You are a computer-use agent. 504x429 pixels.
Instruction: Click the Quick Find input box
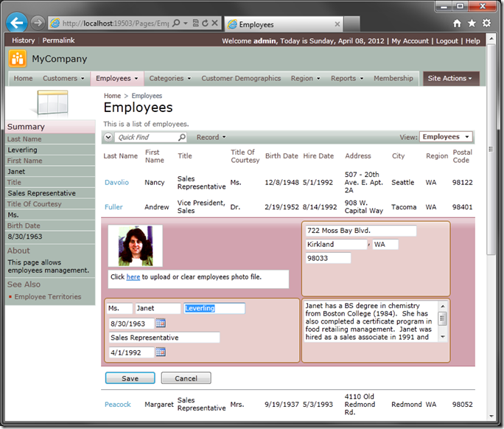(x=147, y=137)
